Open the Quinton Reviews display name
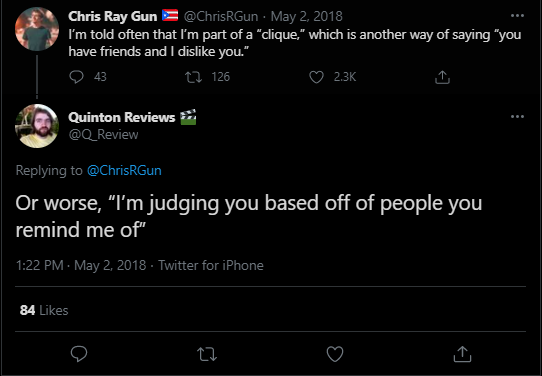 [x=122, y=117]
